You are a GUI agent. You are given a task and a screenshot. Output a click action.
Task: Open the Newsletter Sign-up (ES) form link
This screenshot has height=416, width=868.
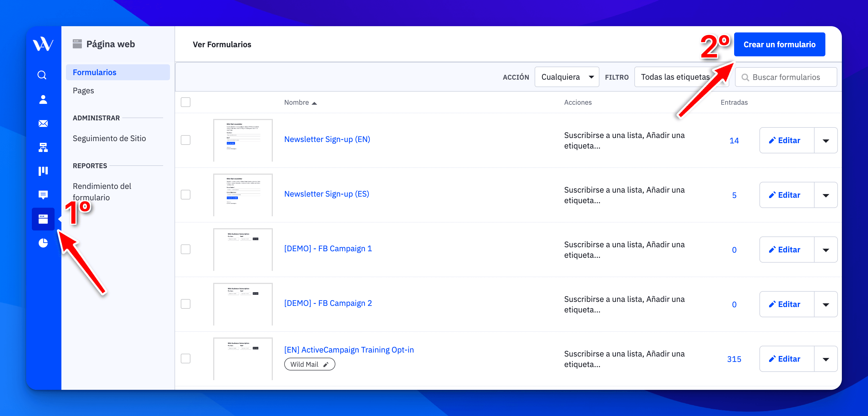(327, 194)
